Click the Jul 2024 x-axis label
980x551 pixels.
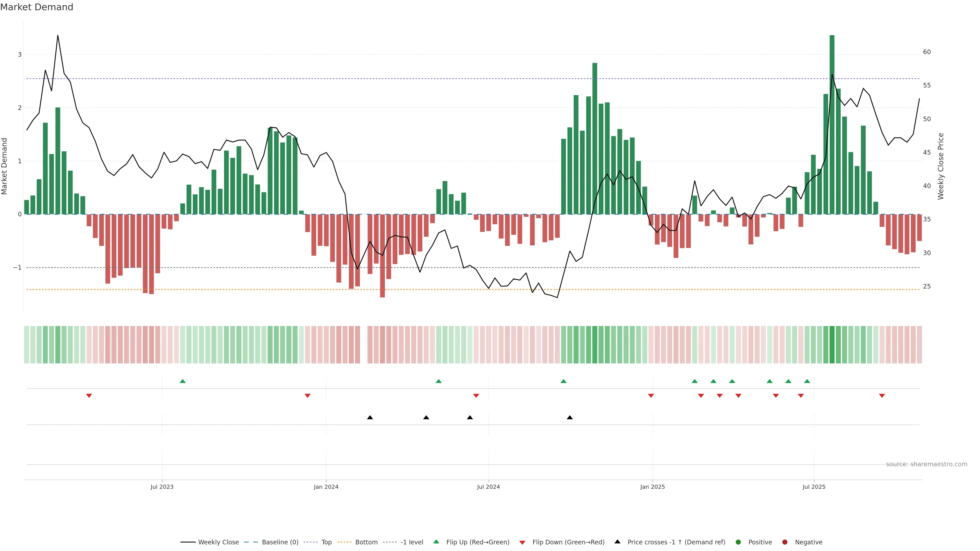[x=488, y=487]
